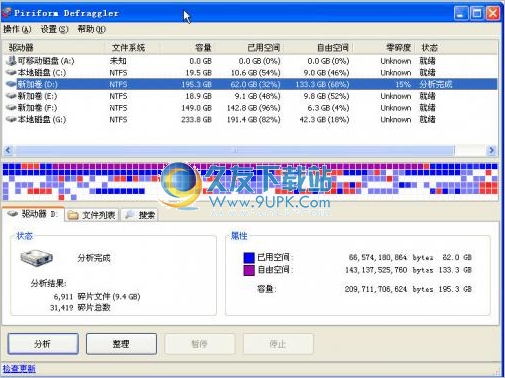This screenshot has width=505, height=378.
Task: Switch to the 驱动器 D: tab
Action: [33, 214]
